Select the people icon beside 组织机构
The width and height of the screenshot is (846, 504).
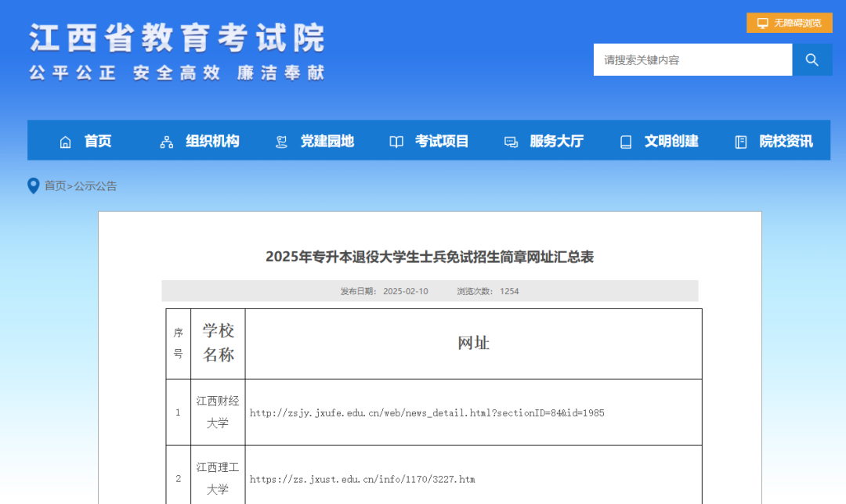coord(164,141)
